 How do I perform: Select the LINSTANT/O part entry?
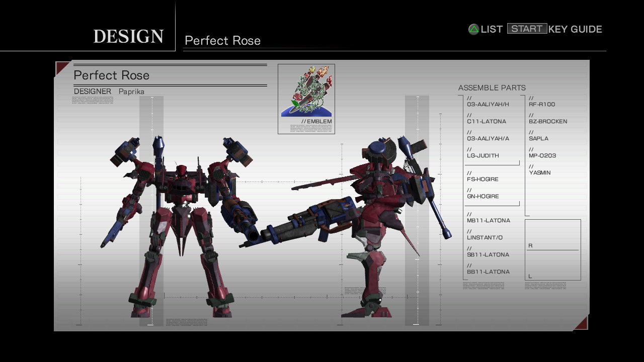tap(485, 237)
